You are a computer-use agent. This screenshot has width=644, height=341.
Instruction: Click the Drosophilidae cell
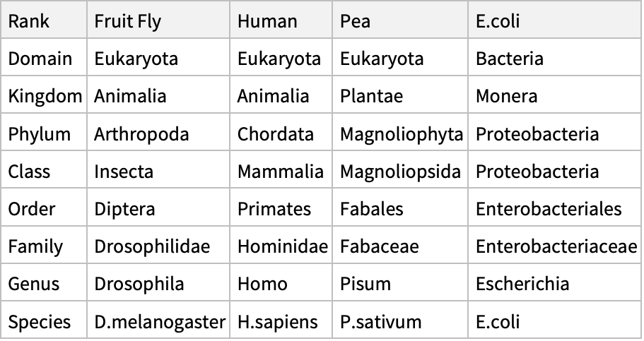point(158,245)
